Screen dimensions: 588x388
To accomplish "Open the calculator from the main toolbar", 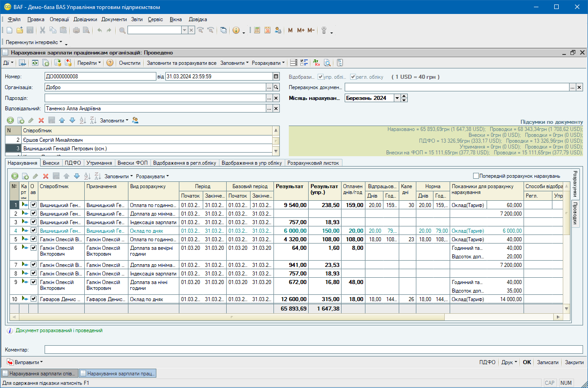I will coord(257,30).
